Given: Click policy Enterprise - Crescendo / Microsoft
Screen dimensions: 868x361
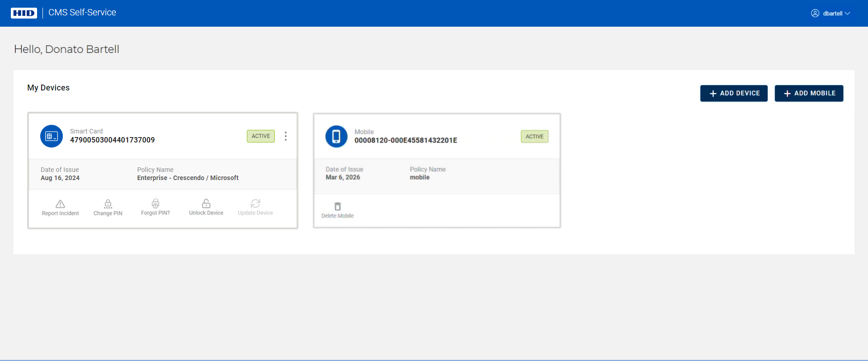Looking at the screenshot, I should coord(188,178).
